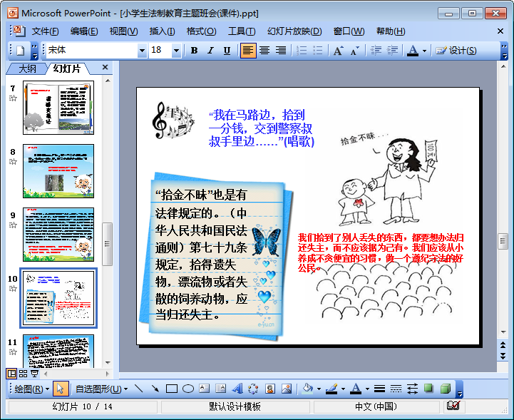
Task: Toggle Underline formatting
Action: pyautogui.click(x=227, y=51)
